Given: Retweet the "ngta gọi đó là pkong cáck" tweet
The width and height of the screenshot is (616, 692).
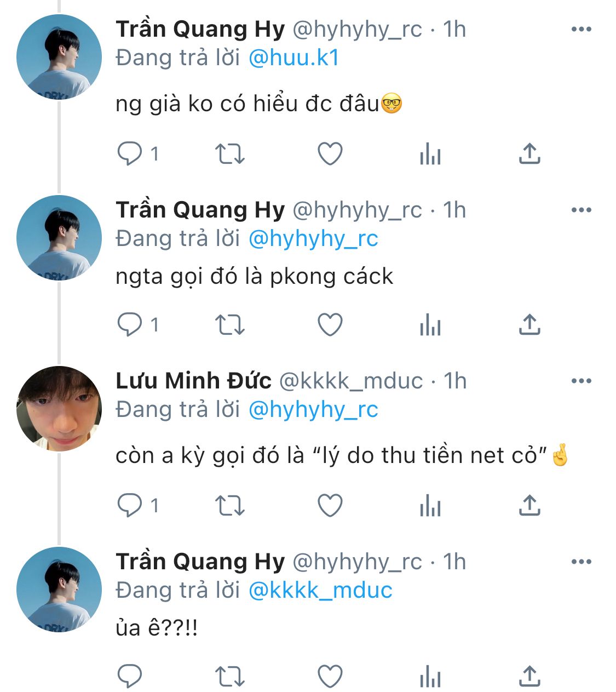Looking at the screenshot, I should tap(229, 325).
